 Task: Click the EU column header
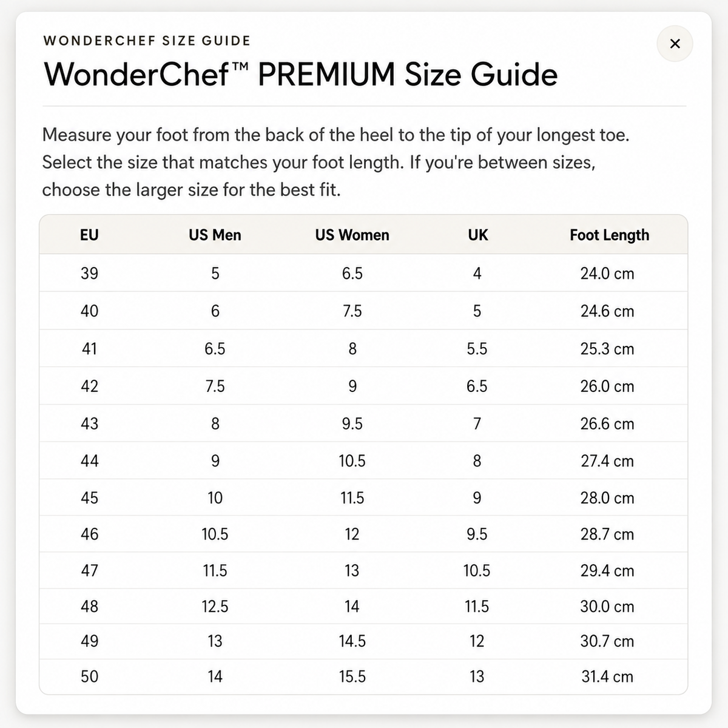pos(89,235)
